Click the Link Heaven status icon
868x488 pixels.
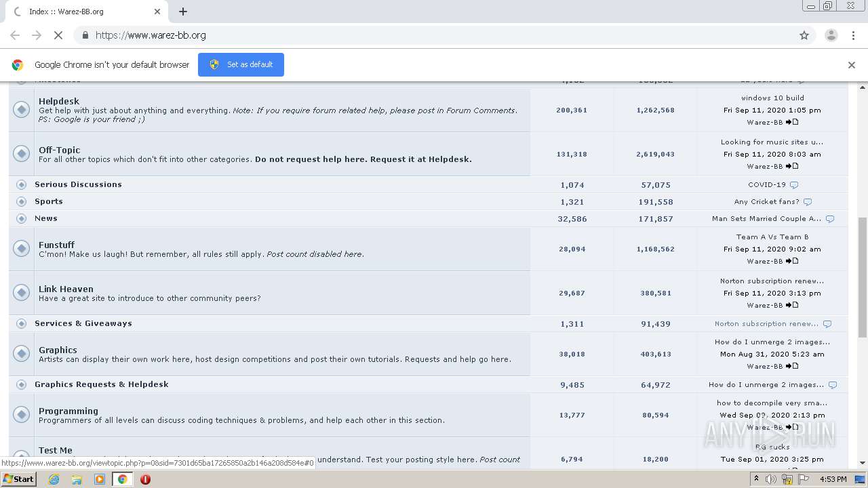pyautogui.click(x=22, y=293)
